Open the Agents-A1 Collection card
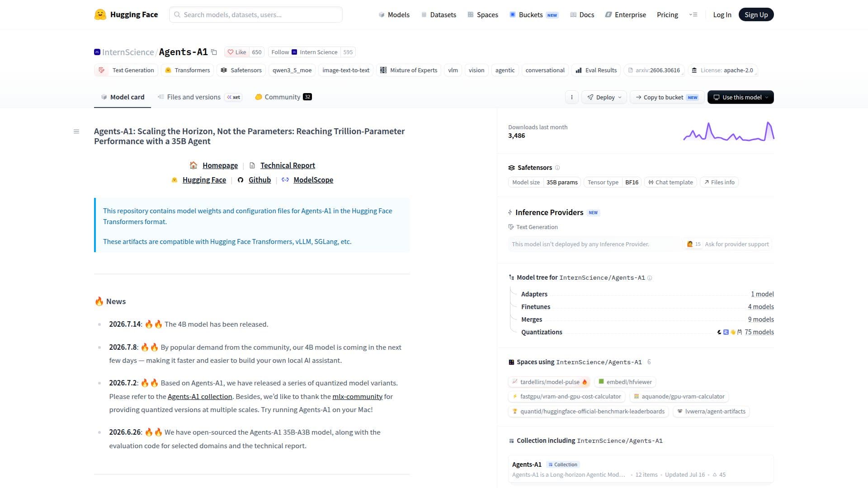The image size is (868, 488). (x=641, y=469)
